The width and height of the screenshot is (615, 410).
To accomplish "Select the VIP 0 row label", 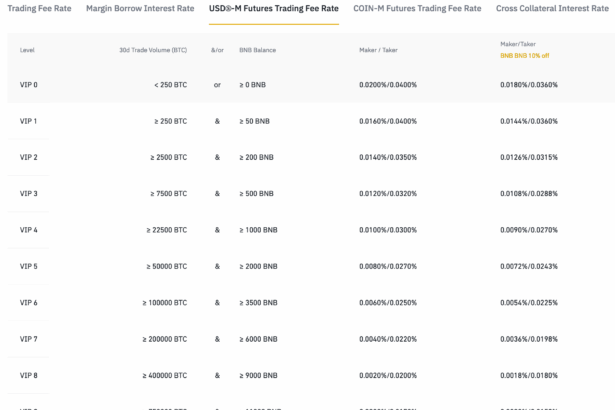I will tap(29, 85).
